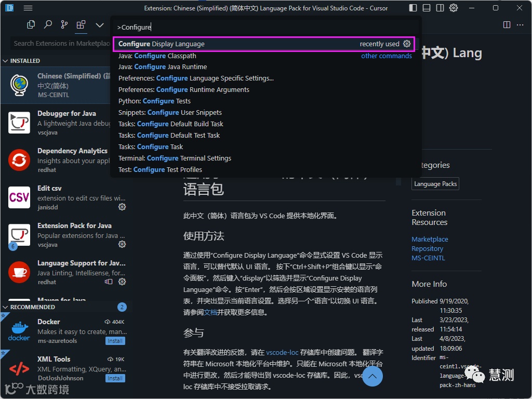
Task: Focus Search Extensions in Marketplace field
Action: (x=60, y=44)
